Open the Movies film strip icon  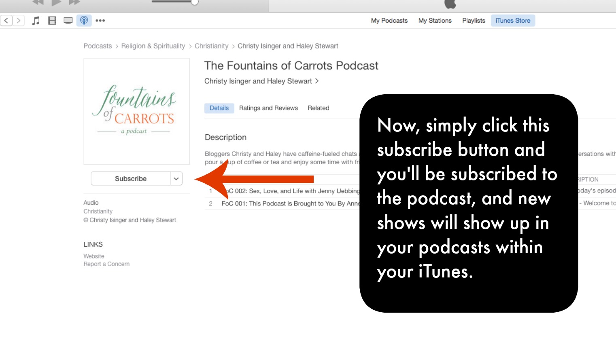[52, 21]
